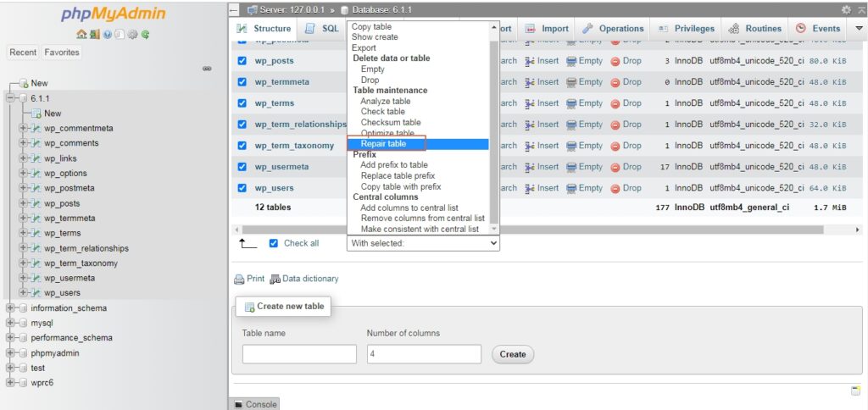Expand the mysql database node
This screenshot has height=410, width=868.
point(10,323)
